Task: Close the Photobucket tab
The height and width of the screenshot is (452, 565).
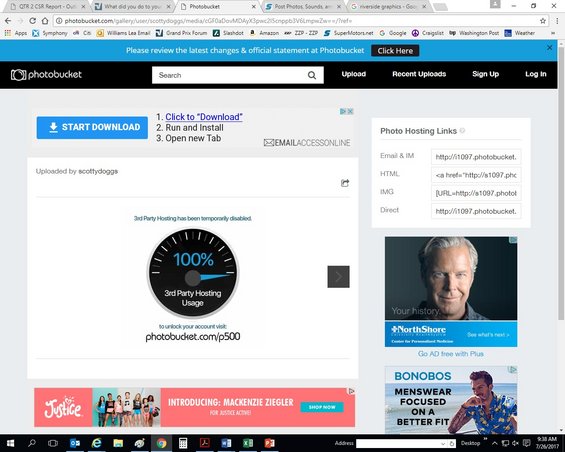Action: coord(254,6)
